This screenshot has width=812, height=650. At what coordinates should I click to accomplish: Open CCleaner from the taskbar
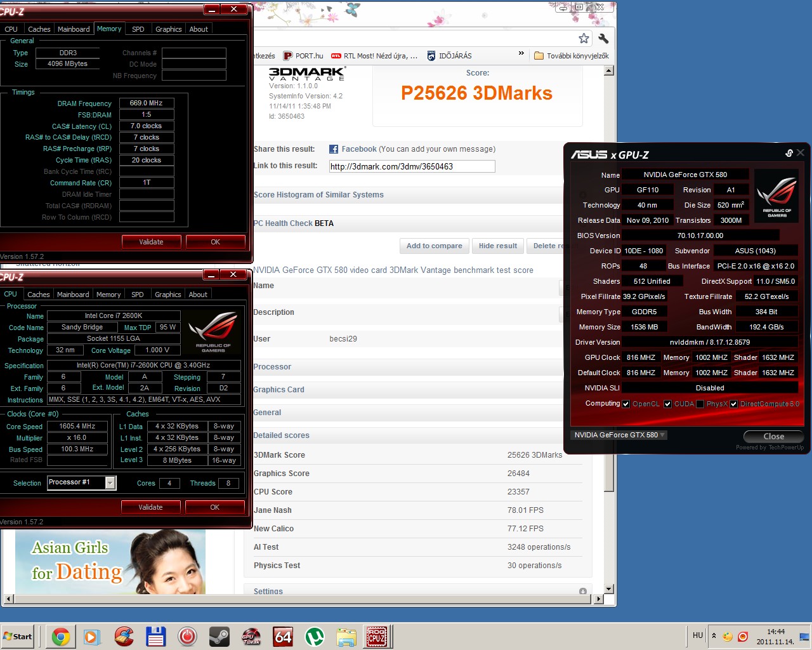[x=124, y=636]
